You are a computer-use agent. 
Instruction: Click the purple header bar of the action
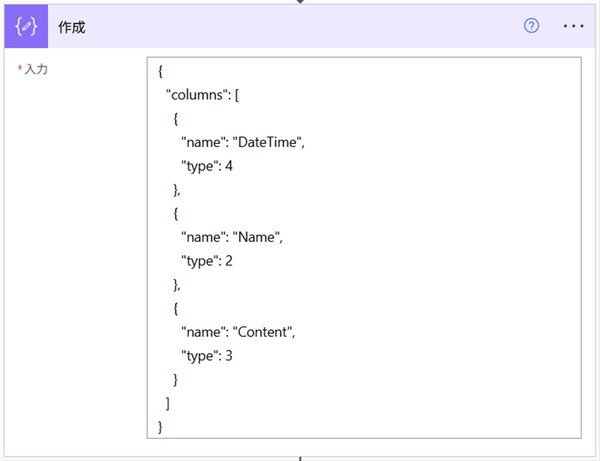[300, 26]
